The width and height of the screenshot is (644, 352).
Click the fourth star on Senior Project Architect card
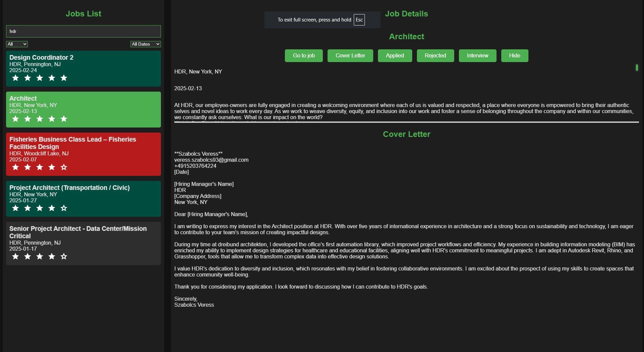tap(52, 257)
